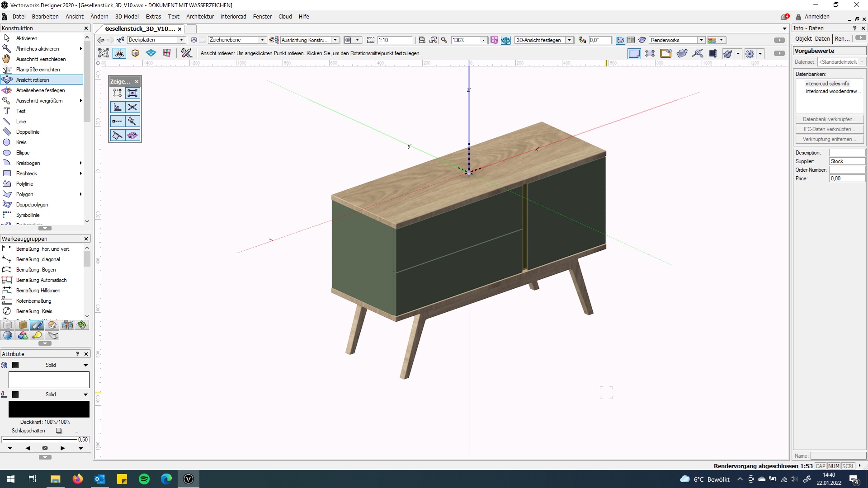Choose the Kreis tool
This screenshot has width=868, height=488.
click(x=42, y=142)
